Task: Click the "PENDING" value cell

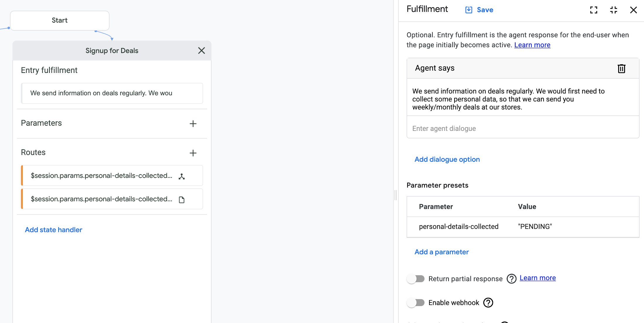Action: click(x=535, y=227)
